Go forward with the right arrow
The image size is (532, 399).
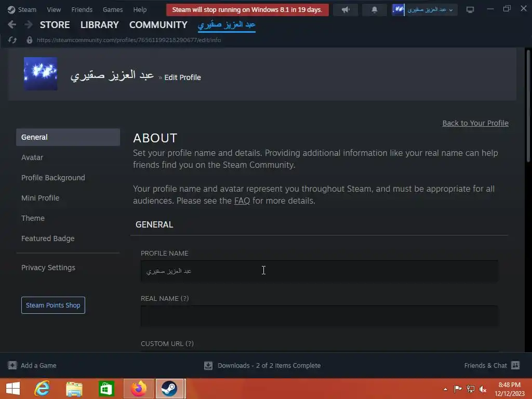pyautogui.click(x=29, y=24)
